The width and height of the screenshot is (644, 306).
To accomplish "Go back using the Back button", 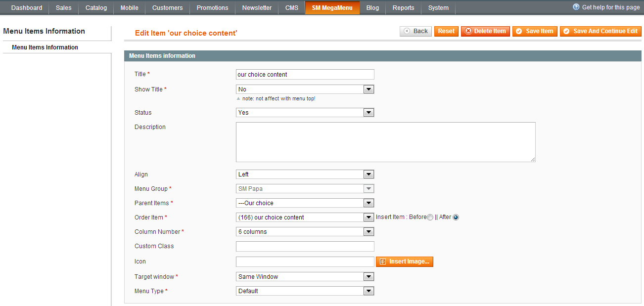I will (x=415, y=31).
